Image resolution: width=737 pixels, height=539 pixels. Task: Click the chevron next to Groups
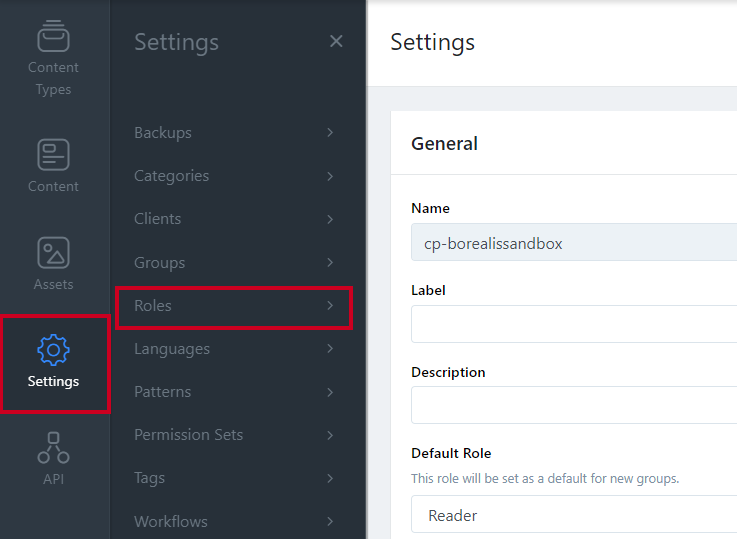pyautogui.click(x=330, y=262)
